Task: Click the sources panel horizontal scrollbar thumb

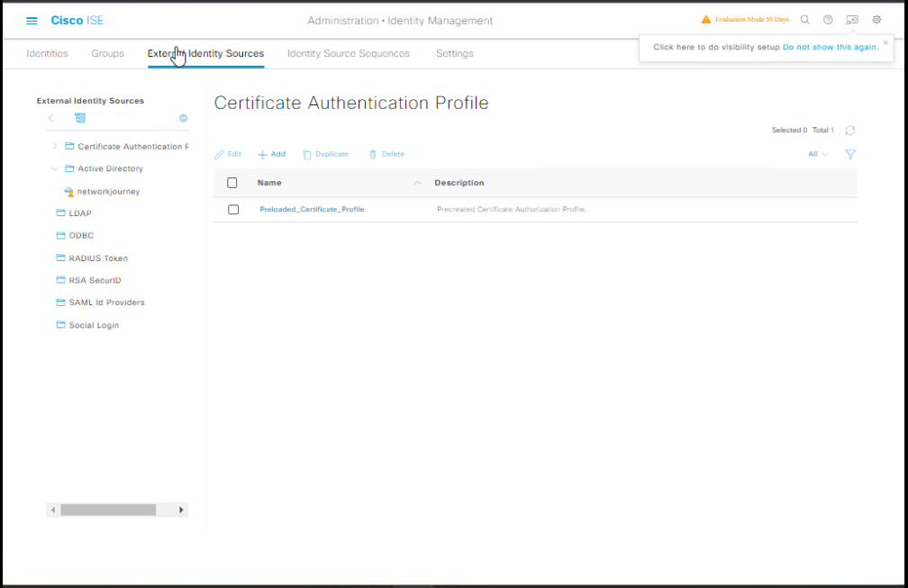Action: pyautogui.click(x=108, y=510)
